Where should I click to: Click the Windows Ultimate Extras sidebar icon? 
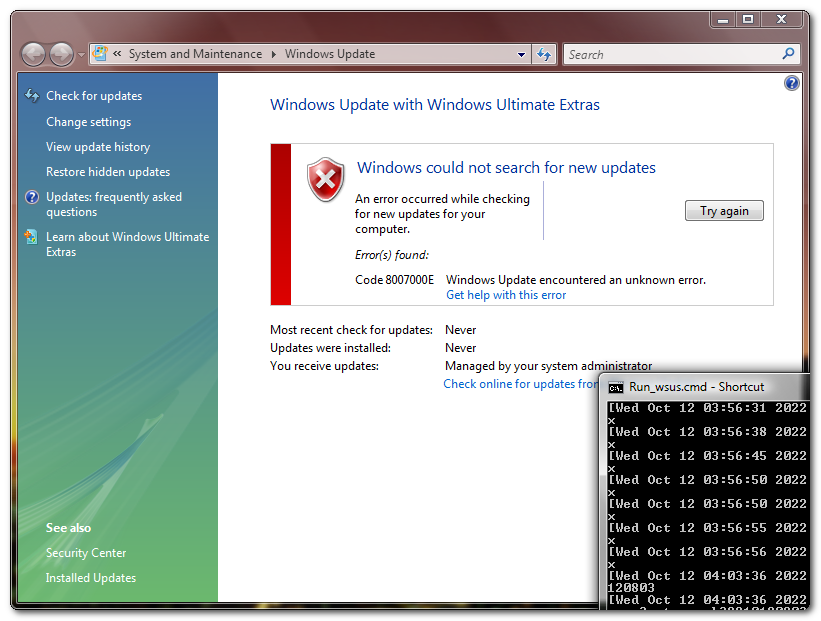[x=31, y=237]
